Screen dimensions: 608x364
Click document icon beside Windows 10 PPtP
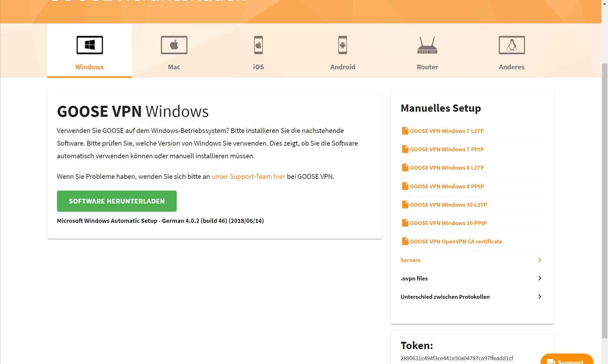(x=405, y=223)
